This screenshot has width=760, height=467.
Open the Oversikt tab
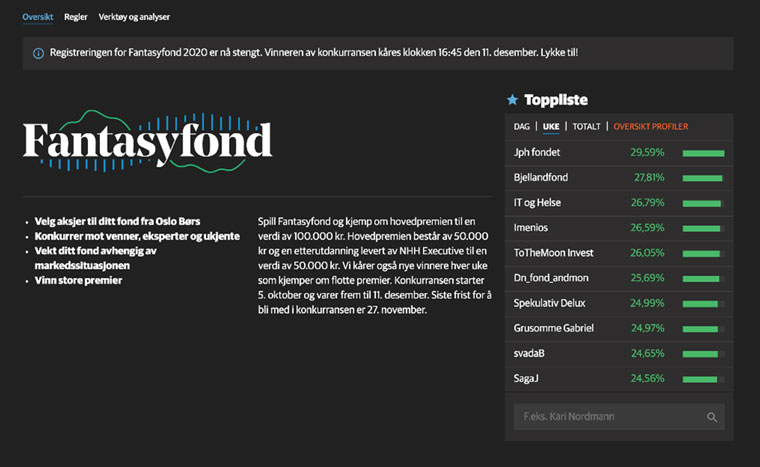(37, 17)
